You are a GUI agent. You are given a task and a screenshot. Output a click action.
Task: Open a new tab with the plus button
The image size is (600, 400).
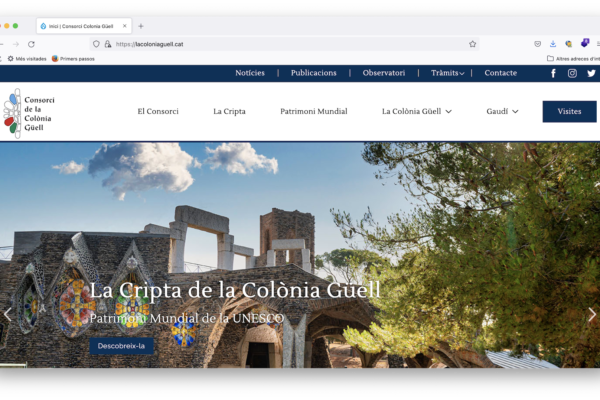[141, 26]
